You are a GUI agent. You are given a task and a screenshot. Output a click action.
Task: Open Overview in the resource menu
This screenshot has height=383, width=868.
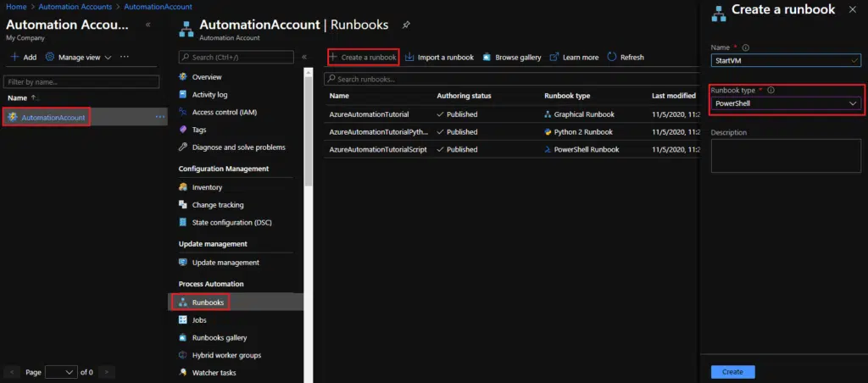coord(207,77)
